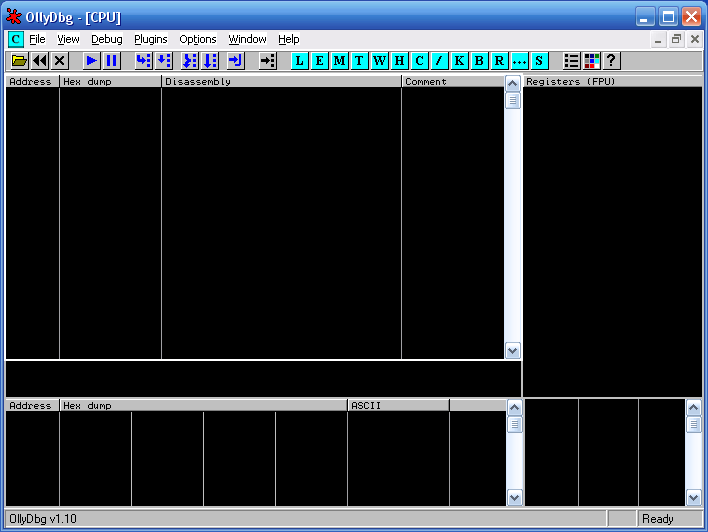
Task: Restore the inner CPU child window
Action: [676, 39]
